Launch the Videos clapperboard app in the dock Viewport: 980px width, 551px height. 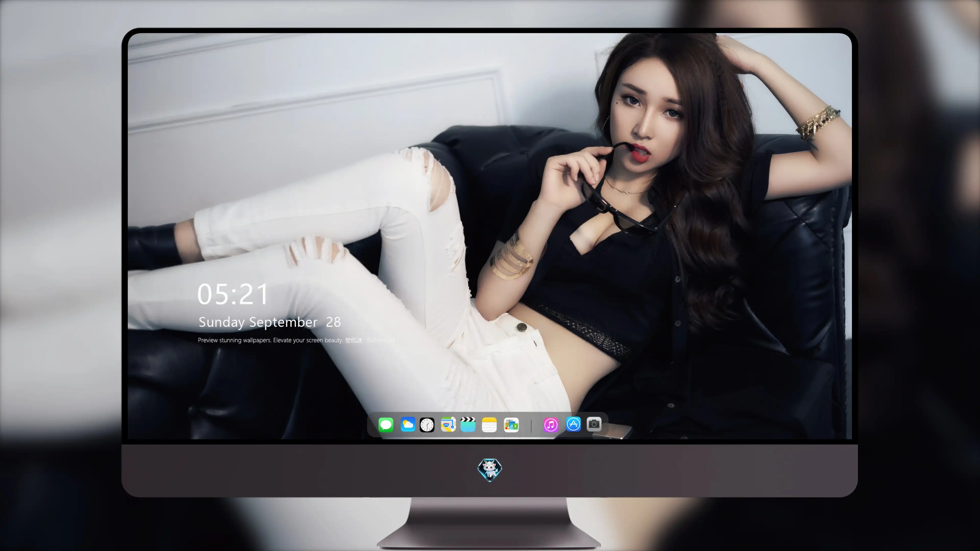click(468, 424)
